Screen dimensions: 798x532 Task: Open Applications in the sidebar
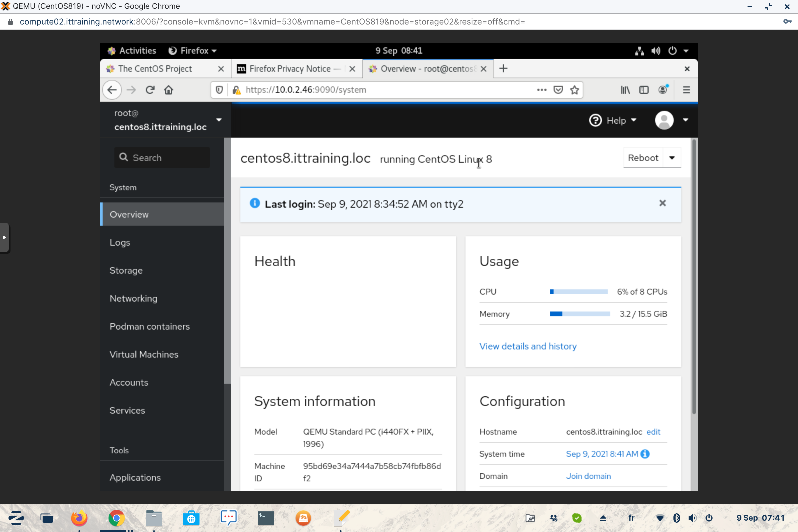pos(135,477)
